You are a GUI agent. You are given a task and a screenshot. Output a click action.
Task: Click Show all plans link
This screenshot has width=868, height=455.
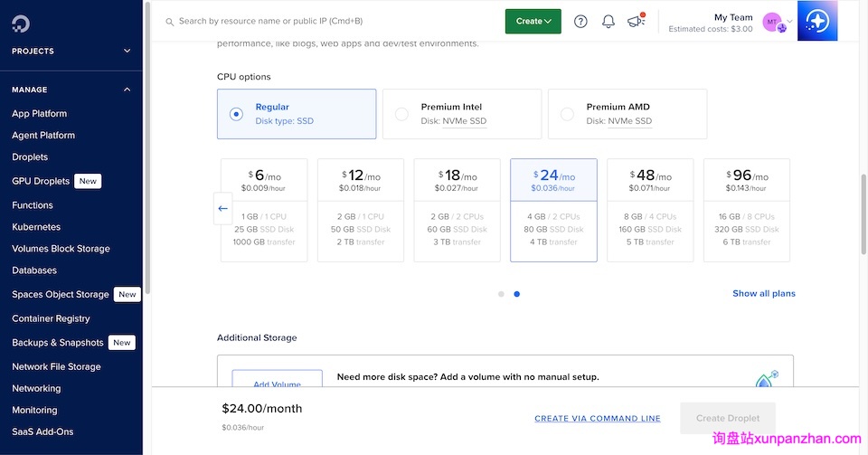coord(764,293)
